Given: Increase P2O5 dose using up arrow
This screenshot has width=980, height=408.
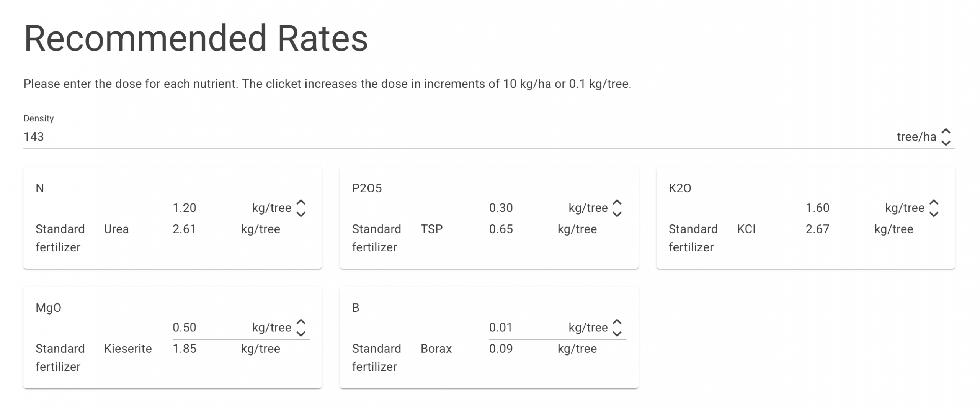Looking at the screenshot, I should point(617,202).
